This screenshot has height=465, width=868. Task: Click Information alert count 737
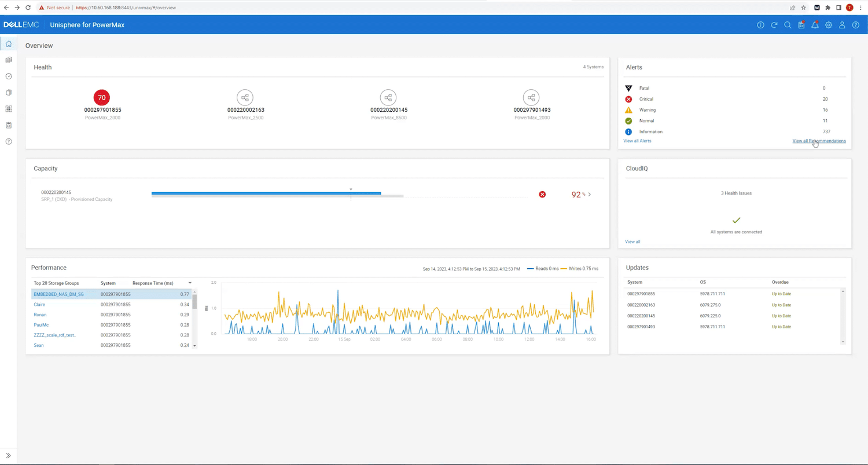(826, 131)
